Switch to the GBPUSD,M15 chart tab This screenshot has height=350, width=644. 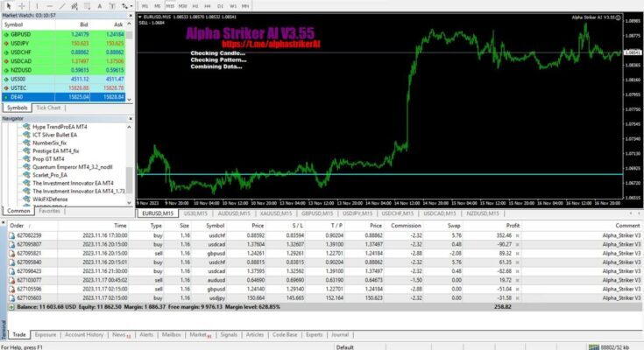tap(317, 213)
